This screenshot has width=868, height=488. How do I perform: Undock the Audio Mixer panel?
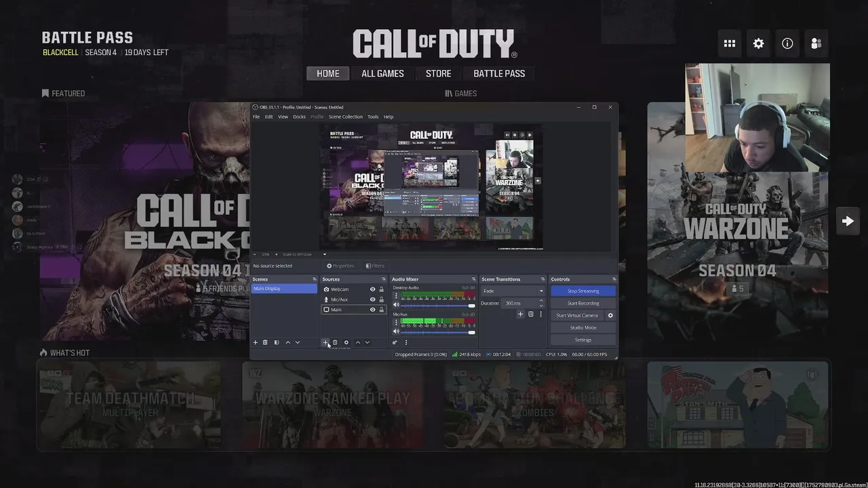point(473,279)
